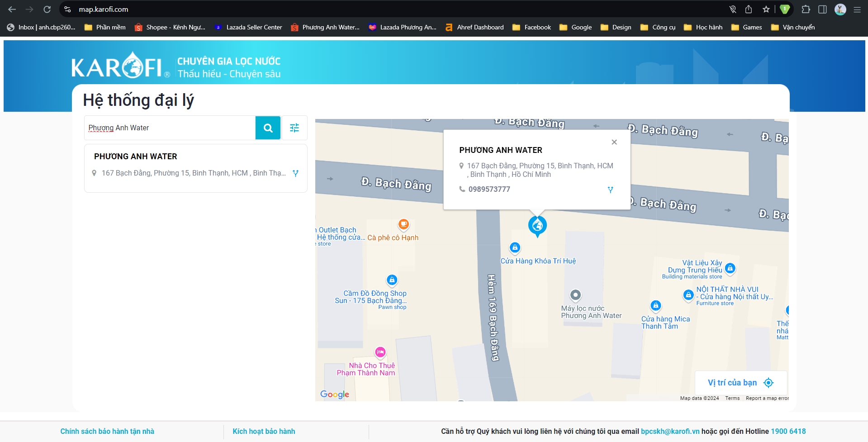Open the Phương Anh Water bookmark

coord(325,27)
